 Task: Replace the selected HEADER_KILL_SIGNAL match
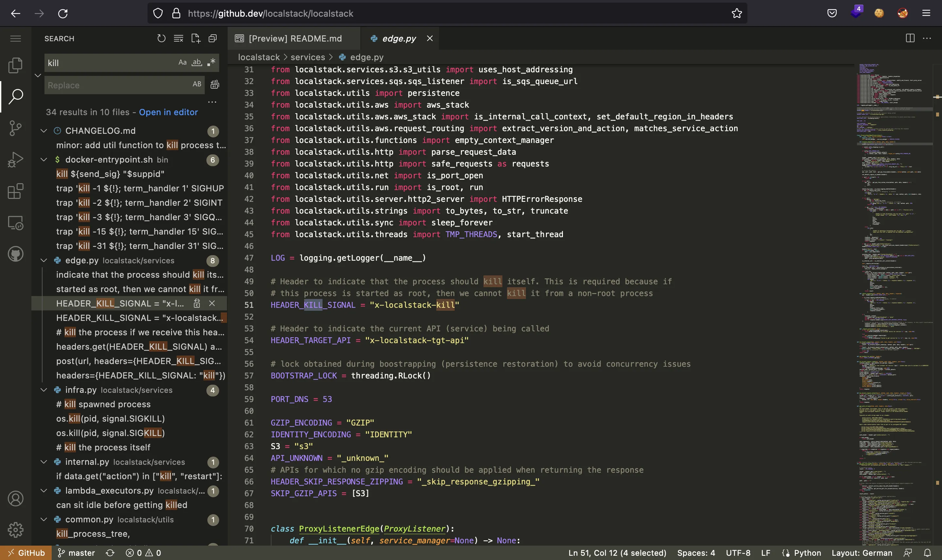[x=197, y=304]
